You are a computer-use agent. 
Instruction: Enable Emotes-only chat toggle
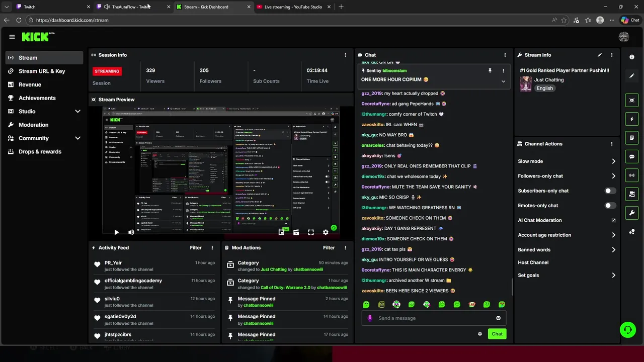point(610,205)
